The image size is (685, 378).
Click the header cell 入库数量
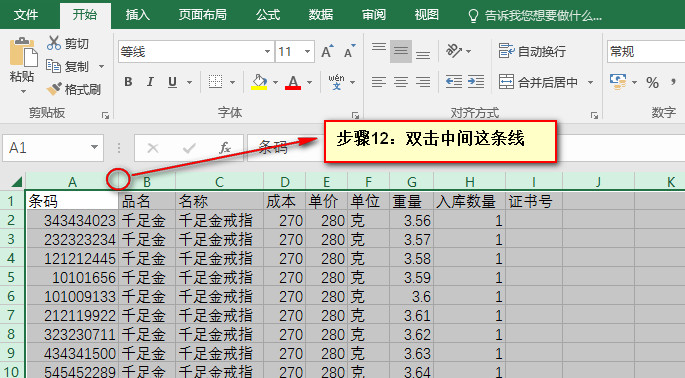click(x=469, y=201)
